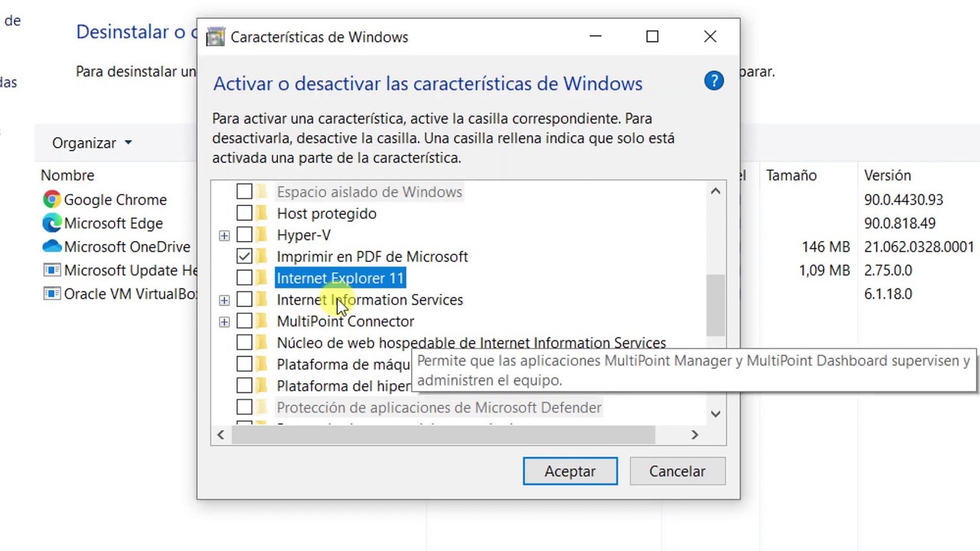Click folder icon beside Espacio aislado de Windows
980x551 pixels.
[x=262, y=191]
